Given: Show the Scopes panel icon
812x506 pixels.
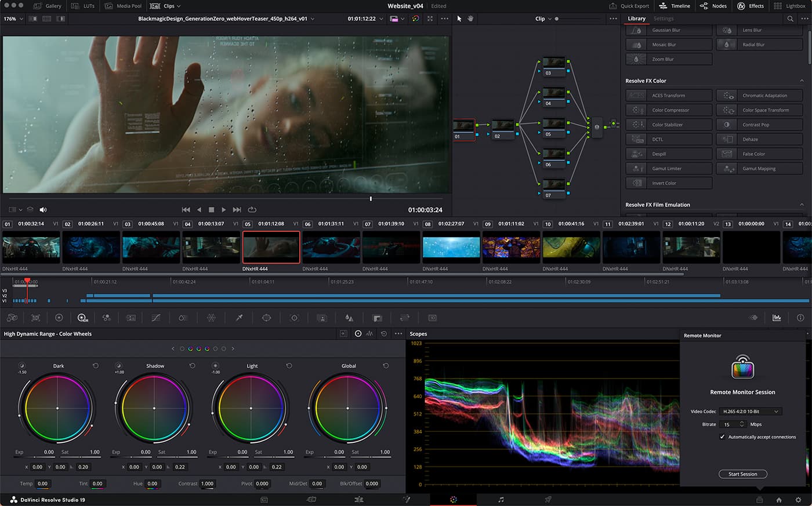Looking at the screenshot, I should [777, 318].
